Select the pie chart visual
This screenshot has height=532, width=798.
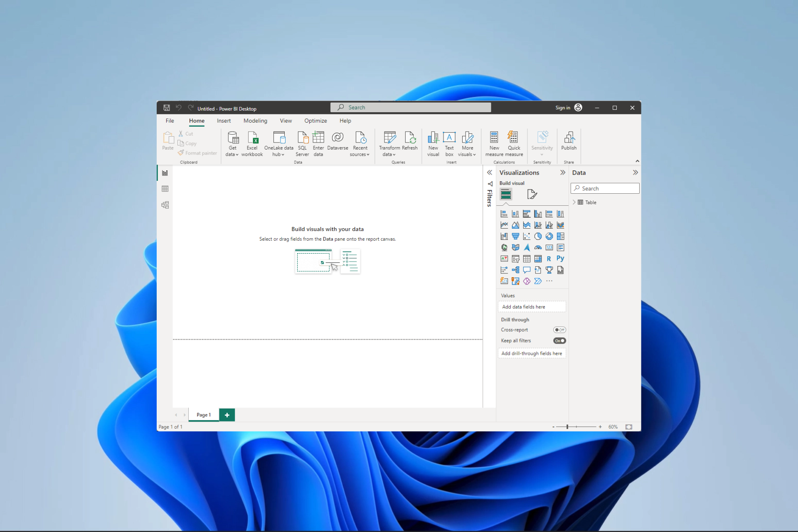pyautogui.click(x=538, y=236)
